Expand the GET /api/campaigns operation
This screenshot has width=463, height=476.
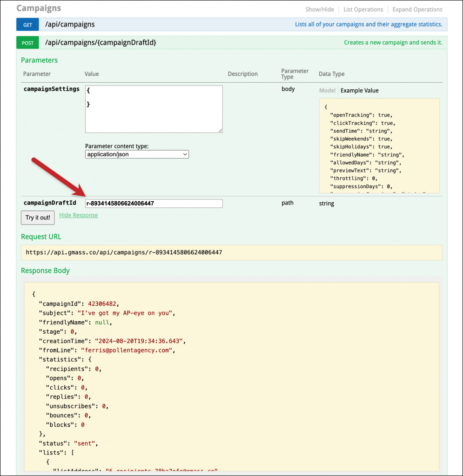pyautogui.click(x=70, y=24)
